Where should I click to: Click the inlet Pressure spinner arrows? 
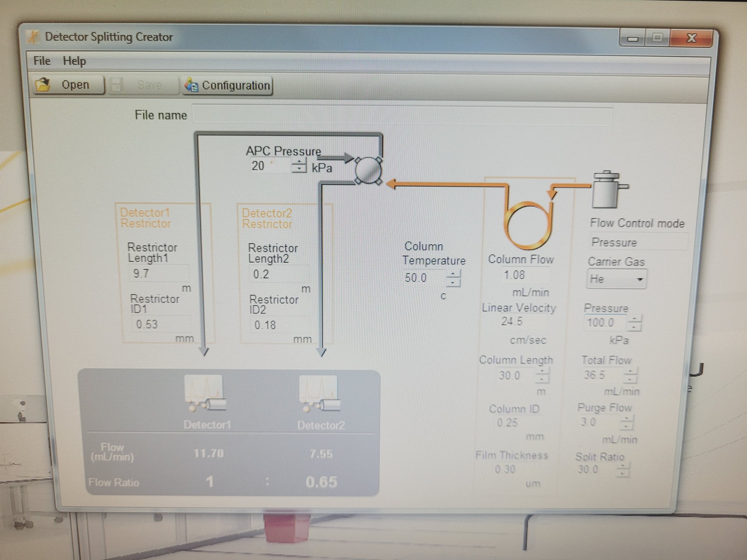634,323
